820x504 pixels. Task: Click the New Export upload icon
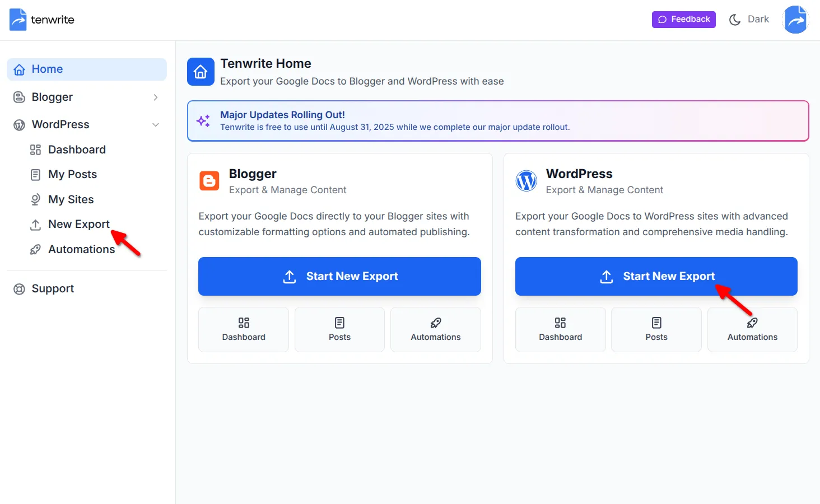click(x=35, y=224)
